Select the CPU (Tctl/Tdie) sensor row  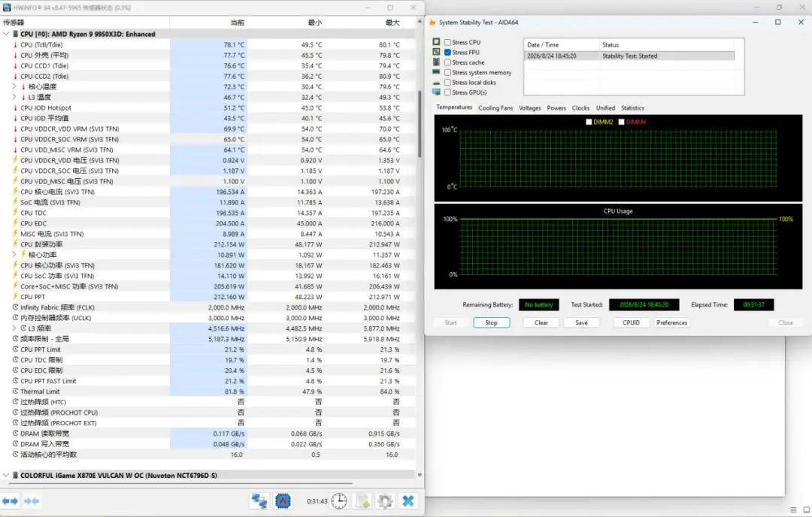tap(208, 44)
